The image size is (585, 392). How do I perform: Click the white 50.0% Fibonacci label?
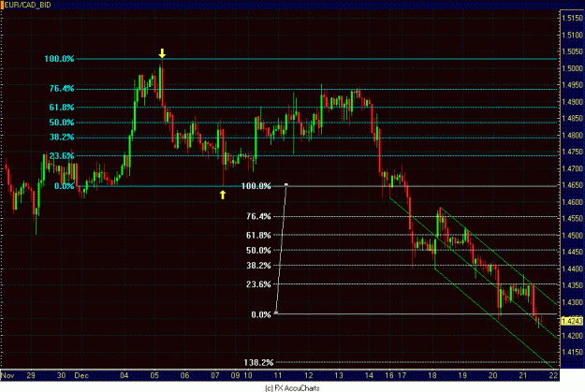pyautogui.click(x=258, y=251)
